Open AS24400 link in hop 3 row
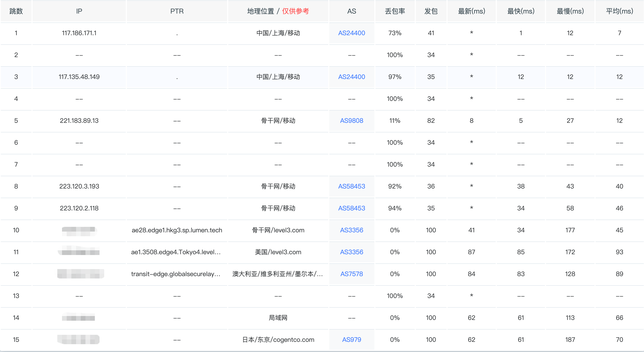 [351, 77]
